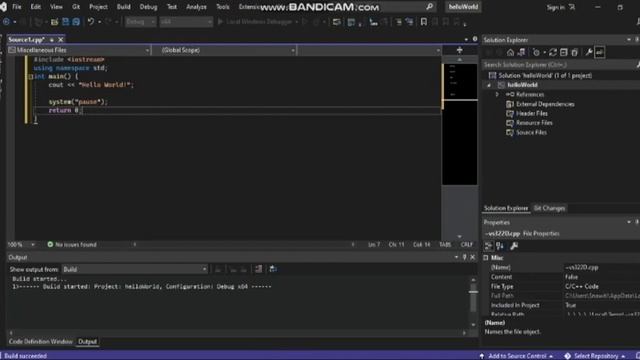Open the Global Scope dropdown
This screenshot has width=640, height=360.
[x=224, y=50]
